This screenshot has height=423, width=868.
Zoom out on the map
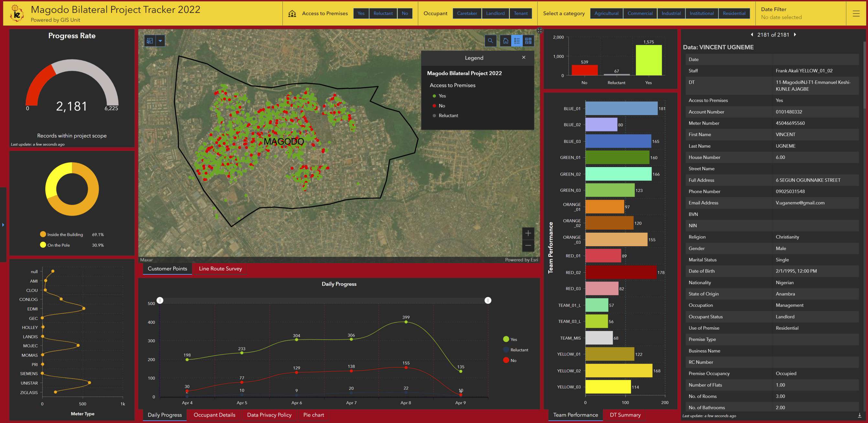528,246
